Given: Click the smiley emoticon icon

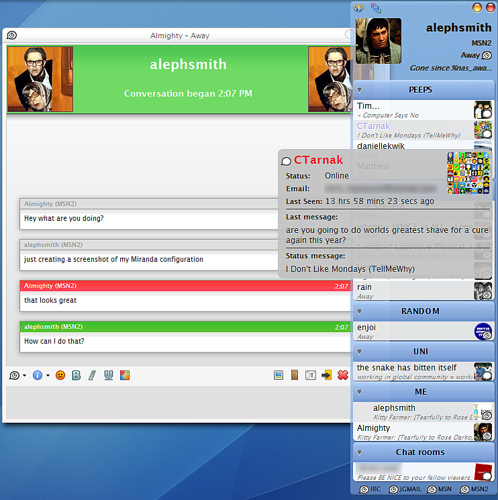Looking at the screenshot, I should 60,375.
